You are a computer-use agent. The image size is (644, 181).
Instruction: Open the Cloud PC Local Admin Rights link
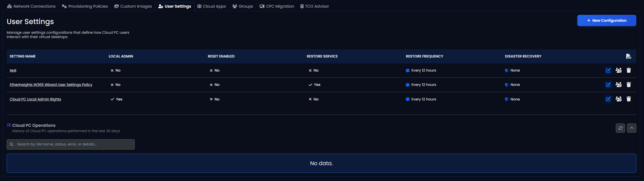35,99
